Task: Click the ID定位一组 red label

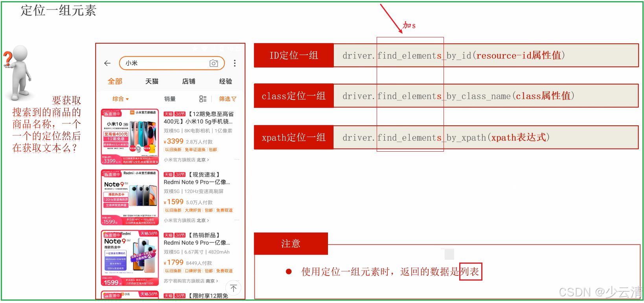Action: (x=294, y=55)
